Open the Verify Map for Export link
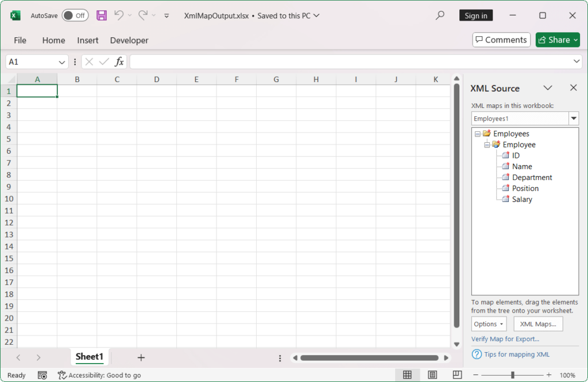Screen dimensions: 588x382 tap(505, 339)
